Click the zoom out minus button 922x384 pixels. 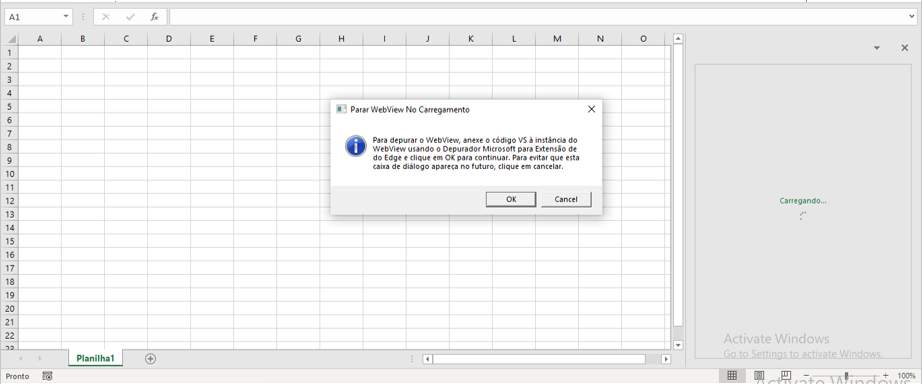(806, 375)
